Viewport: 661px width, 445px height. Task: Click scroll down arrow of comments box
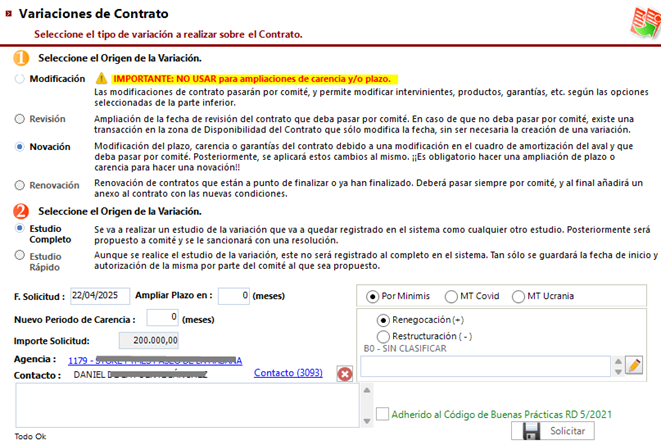[367, 421]
